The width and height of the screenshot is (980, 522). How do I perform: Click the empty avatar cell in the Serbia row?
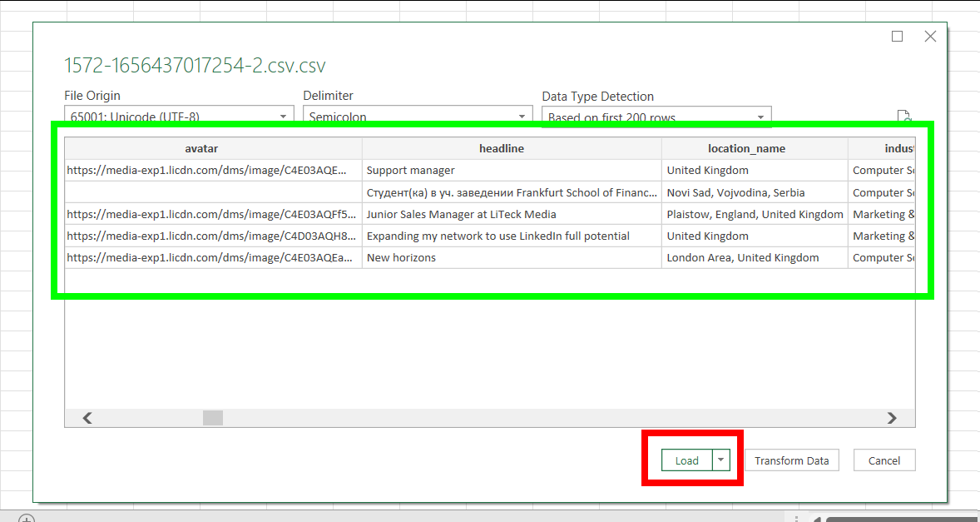(x=213, y=192)
